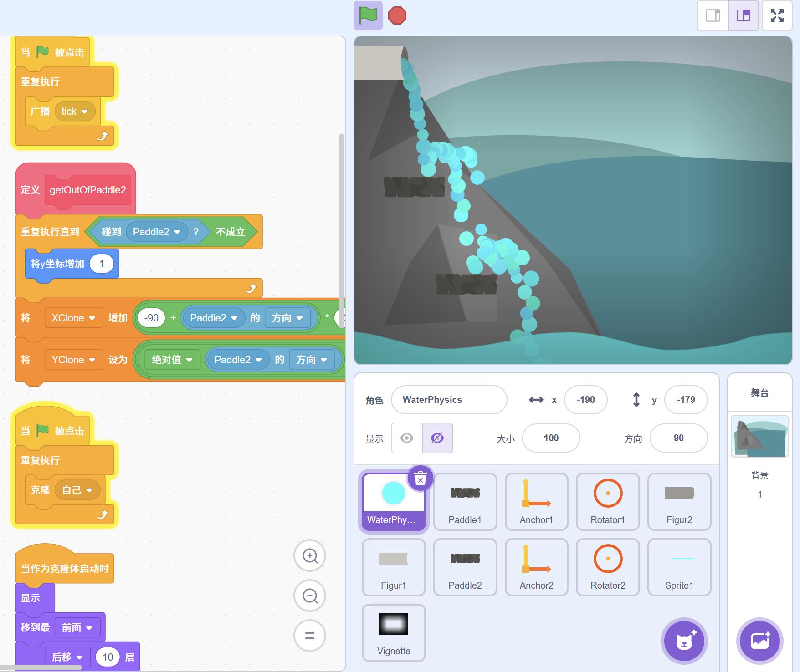Select the Paddle2 sprite
The image size is (800, 672).
pyautogui.click(x=465, y=567)
